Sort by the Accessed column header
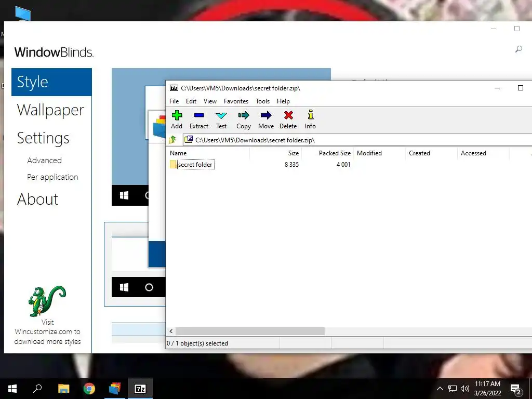This screenshot has height=399, width=532. 483,153
